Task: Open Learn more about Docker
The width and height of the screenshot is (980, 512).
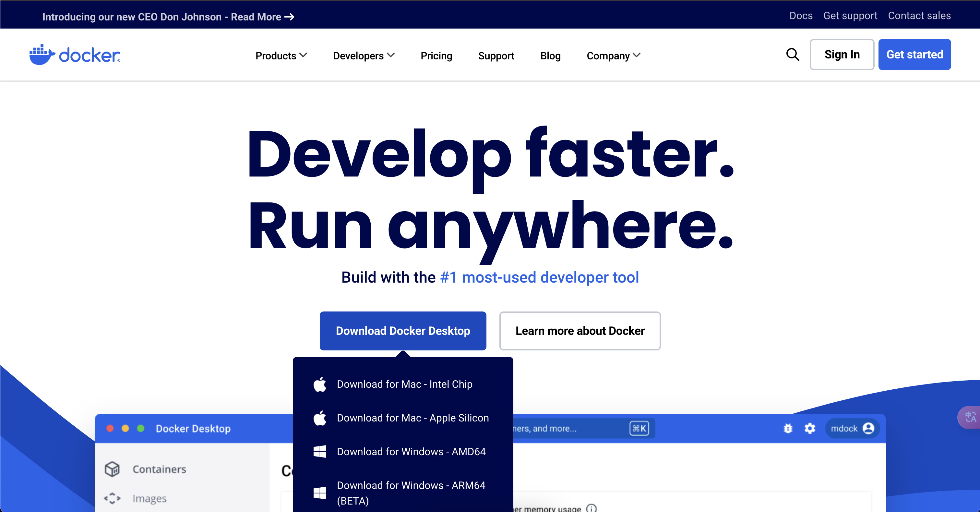Action: pos(580,331)
